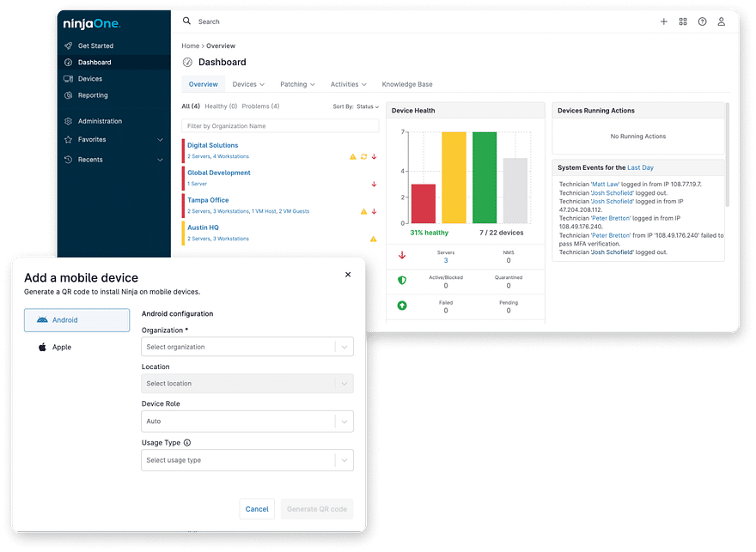Image resolution: width=756 pixels, height=552 pixels.
Task: Click the green bar in Device Health chart
Action: tap(485, 178)
